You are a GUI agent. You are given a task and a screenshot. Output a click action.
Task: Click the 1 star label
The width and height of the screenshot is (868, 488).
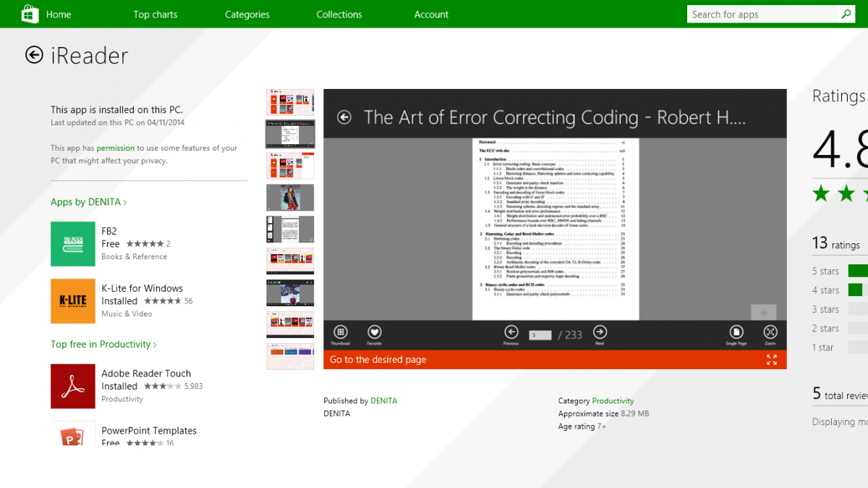[x=823, y=348]
